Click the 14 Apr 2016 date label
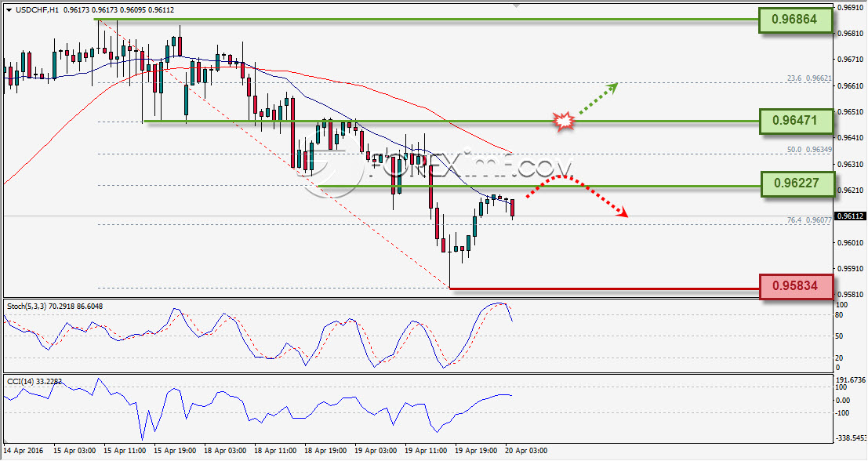 pos(22,451)
